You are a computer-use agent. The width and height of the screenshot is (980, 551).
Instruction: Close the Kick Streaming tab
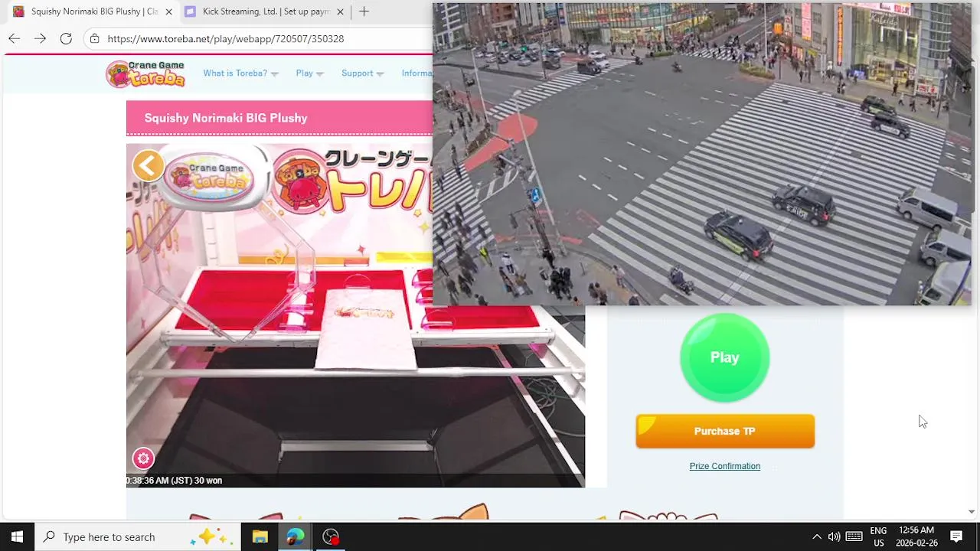tap(340, 11)
